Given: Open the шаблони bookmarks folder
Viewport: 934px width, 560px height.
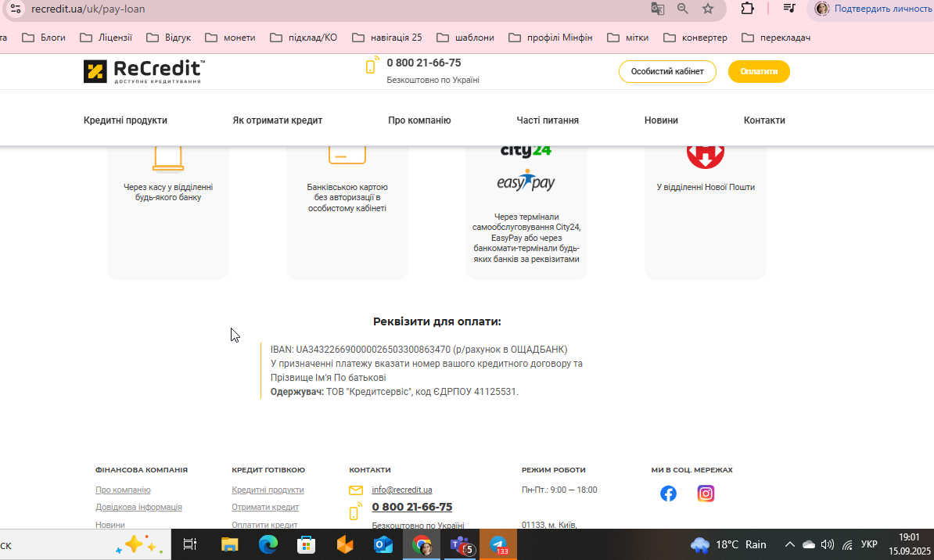Looking at the screenshot, I should point(465,38).
